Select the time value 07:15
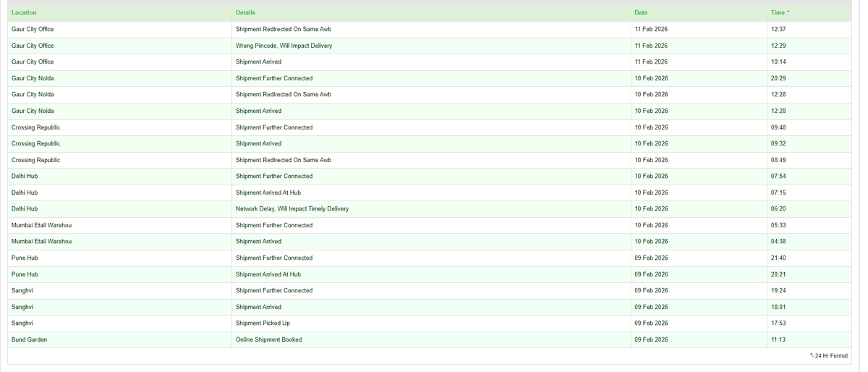Image resolution: width=868 pixels, height=372 pixels. pos(778,193)
